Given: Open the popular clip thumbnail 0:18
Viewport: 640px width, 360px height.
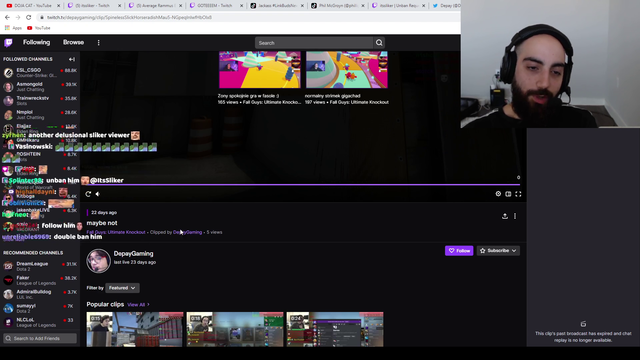Looking at the screenshot, I should tap(235, 329).
